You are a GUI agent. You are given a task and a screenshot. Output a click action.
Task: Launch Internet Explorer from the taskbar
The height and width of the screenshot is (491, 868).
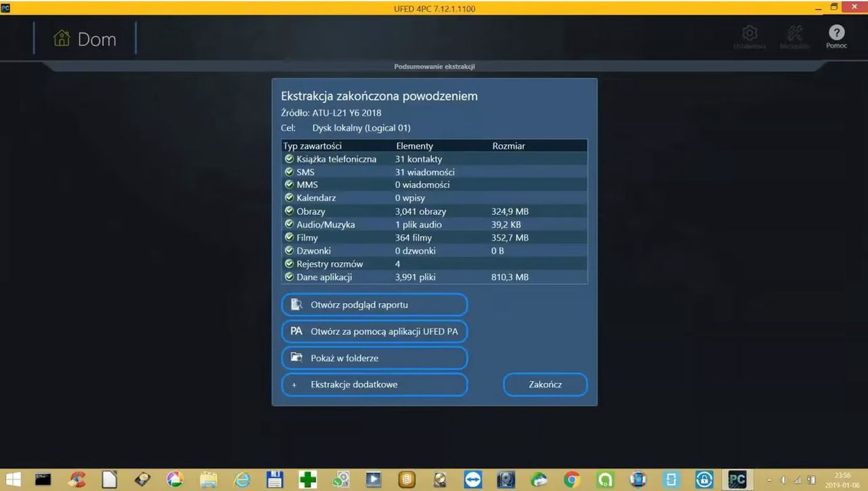(x=241, y=479)
